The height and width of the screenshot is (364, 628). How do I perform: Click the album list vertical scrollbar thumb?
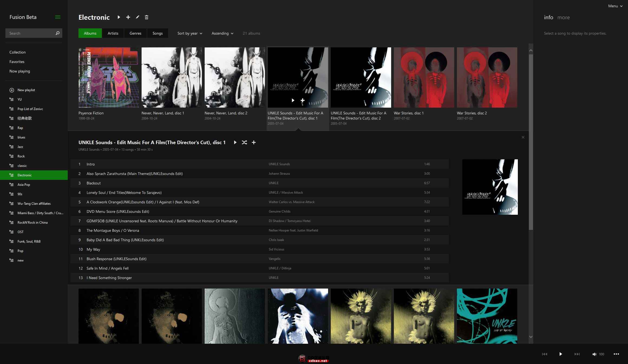click(x=531, y=142)
